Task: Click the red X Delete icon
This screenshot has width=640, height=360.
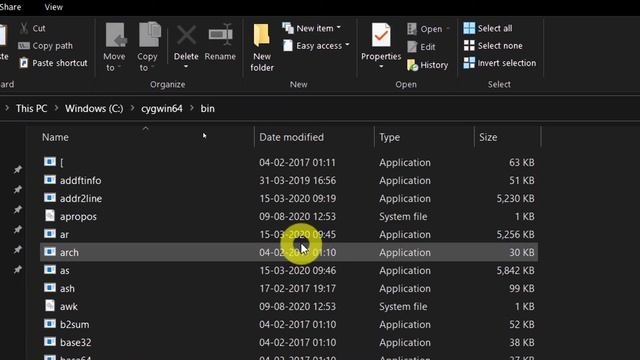Action: [x=186, y=35]
